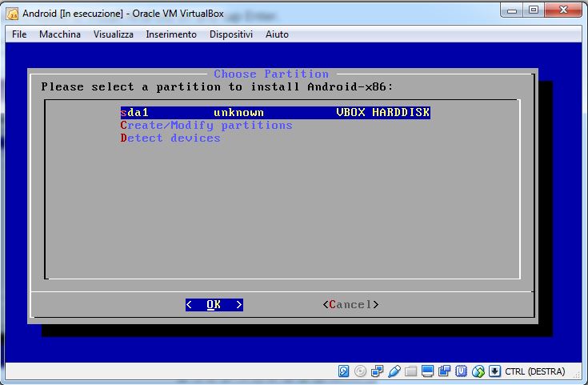
Task: Choose Create/Modify partitions option
Action: pos(206,126)
